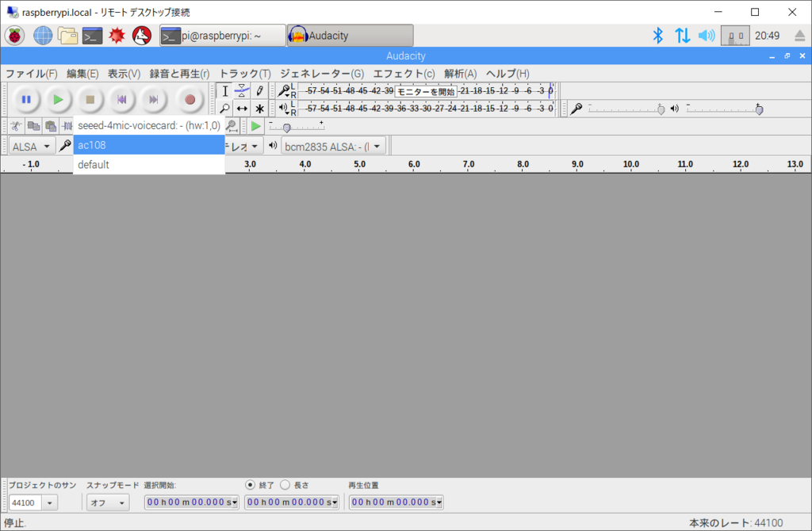Click the Stop transport button
812x531 pixels.
(90, 99)
